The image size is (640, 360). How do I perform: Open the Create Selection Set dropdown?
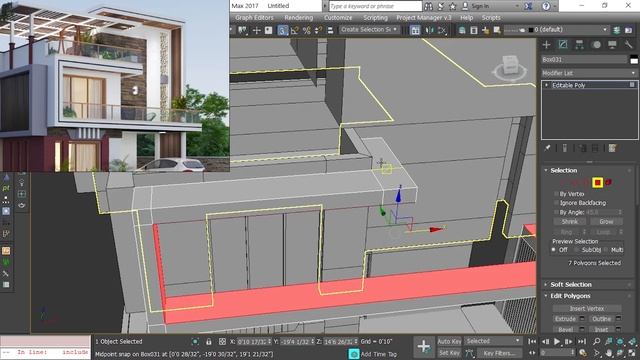tap(369, 30)
